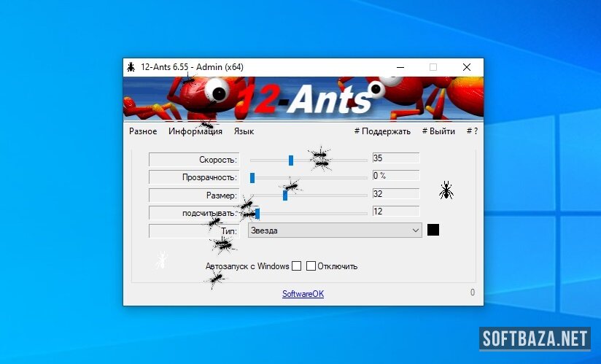The image size is (601, 364).
Task: Close the 12-Ants window
Action: point(467,67)
